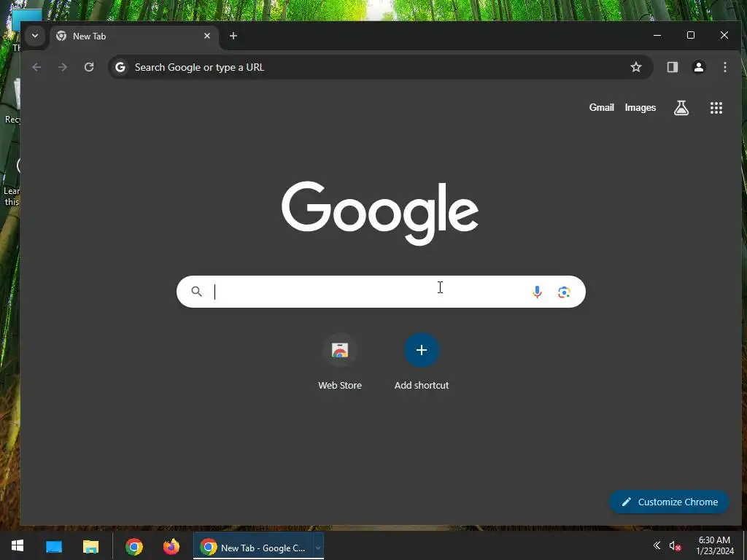Open File Explorer from taskbar
Image resolution: width=747 pixels, height=560 pixels.
90,547
